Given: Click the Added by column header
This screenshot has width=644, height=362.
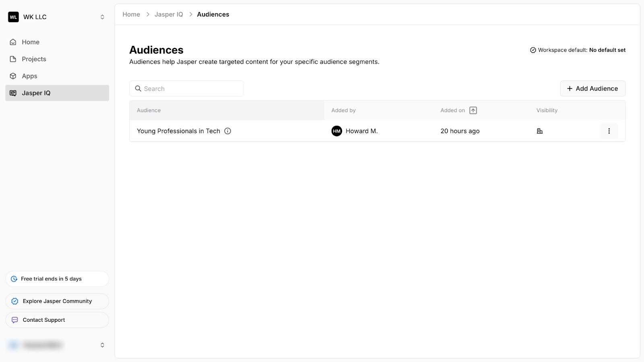Looking at the screenshot, I should tap(343, 110).
